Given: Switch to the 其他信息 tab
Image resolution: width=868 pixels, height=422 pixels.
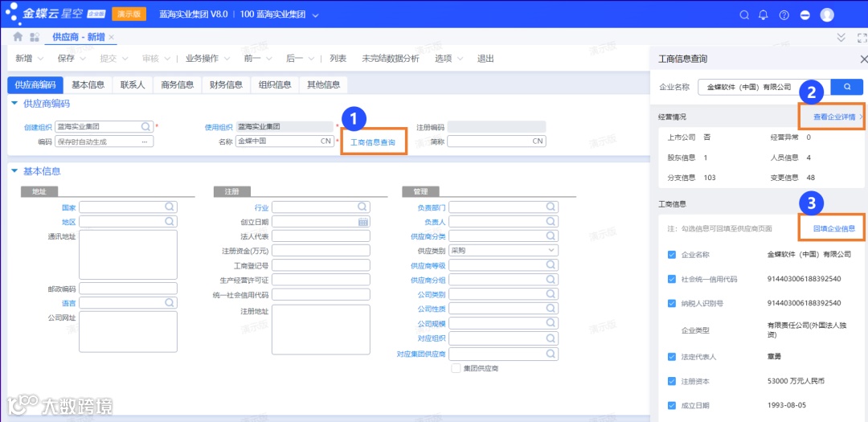Looking at the screenshot, I should [x=323, y=84].
